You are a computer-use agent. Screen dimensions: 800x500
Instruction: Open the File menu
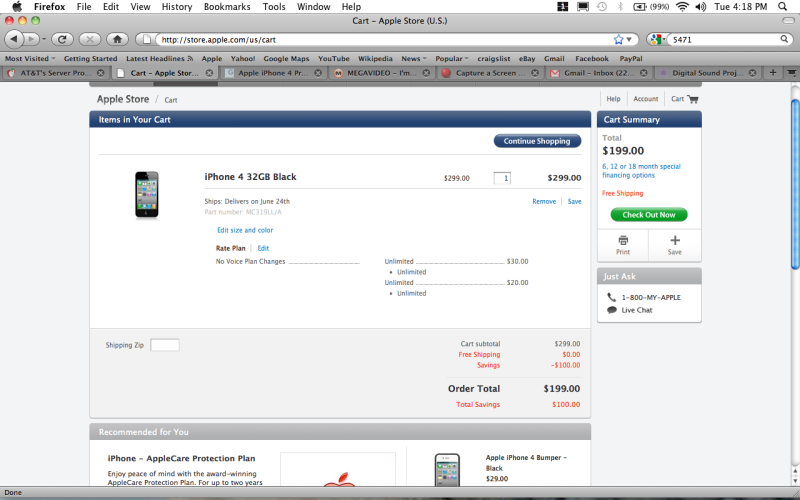pyautogui.click(x=84, y=7)
